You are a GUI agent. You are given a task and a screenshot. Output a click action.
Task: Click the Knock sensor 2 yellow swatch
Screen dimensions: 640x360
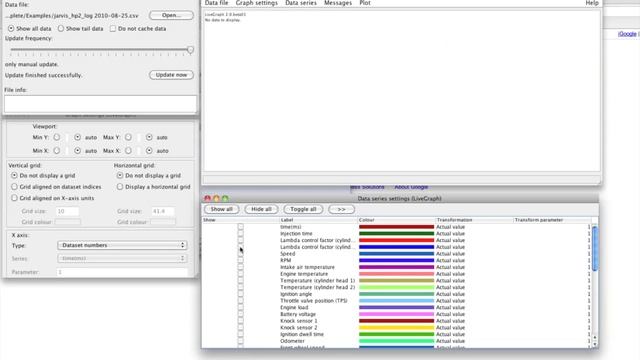coord(396,327)
